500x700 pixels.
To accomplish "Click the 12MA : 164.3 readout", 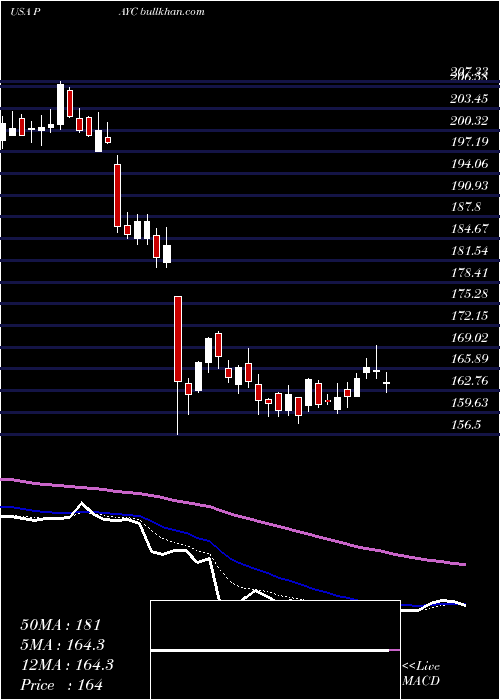I will [67, 665].
